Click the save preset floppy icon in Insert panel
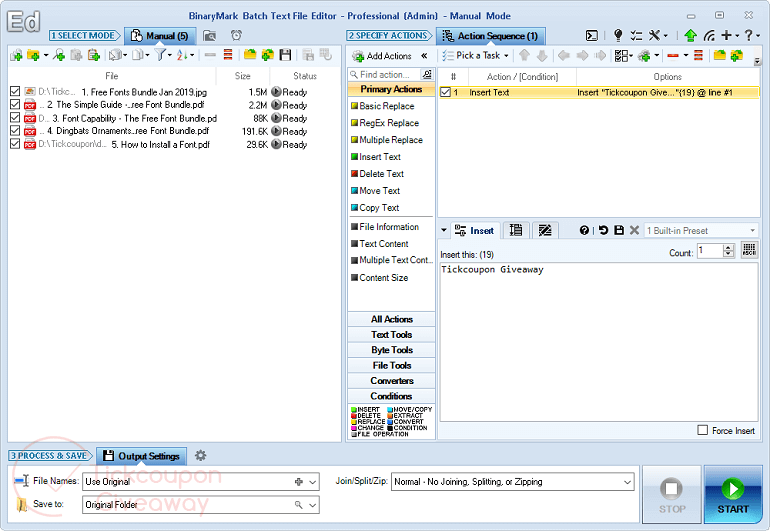770x531 pixels. (619, 230)
